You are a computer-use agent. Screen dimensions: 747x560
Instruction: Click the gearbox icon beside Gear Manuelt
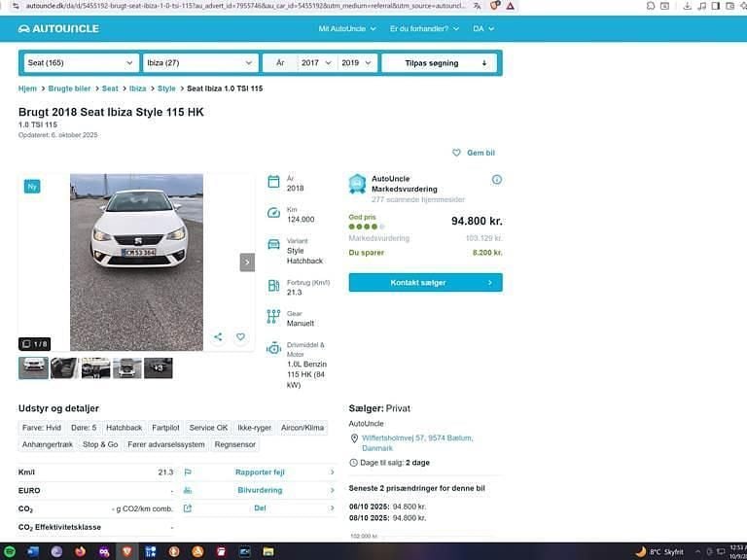273,317
